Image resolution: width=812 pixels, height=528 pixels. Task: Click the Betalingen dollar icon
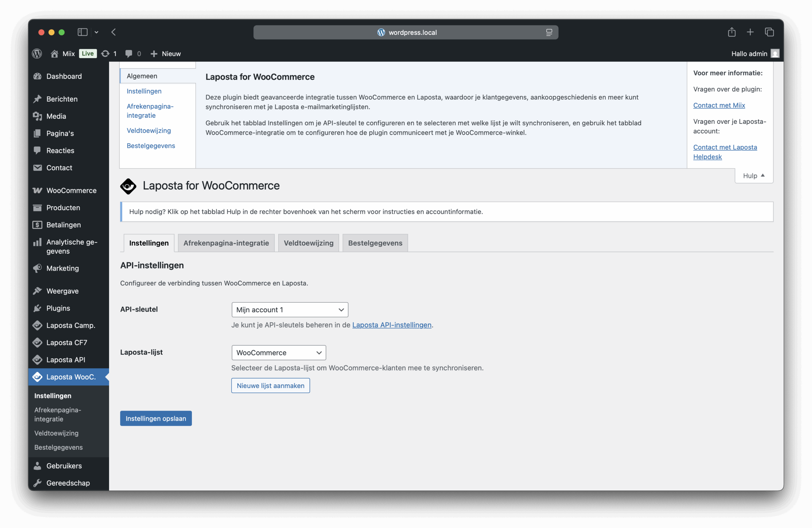coord(37,225)
